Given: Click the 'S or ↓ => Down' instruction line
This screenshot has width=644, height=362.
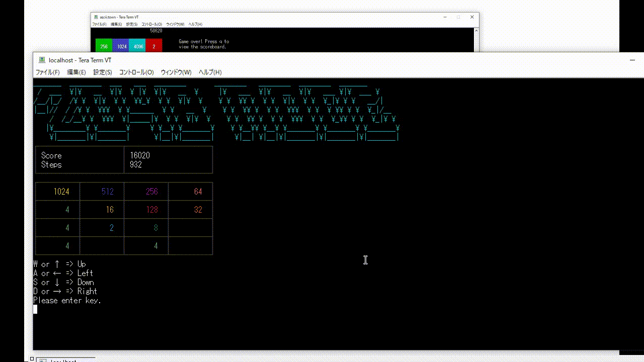Looking at the screenshot, I should (x=64, y=282).
